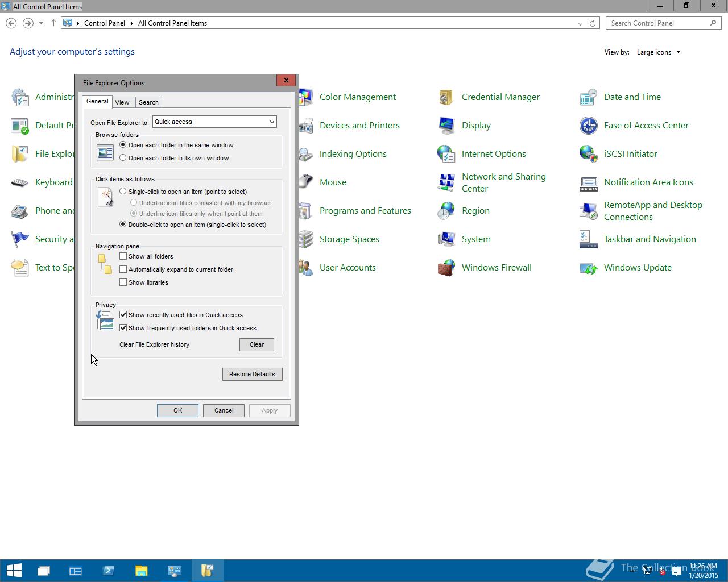Open the Security flag icon
This screenshot has width=728, height=582.
click(20, 239)
